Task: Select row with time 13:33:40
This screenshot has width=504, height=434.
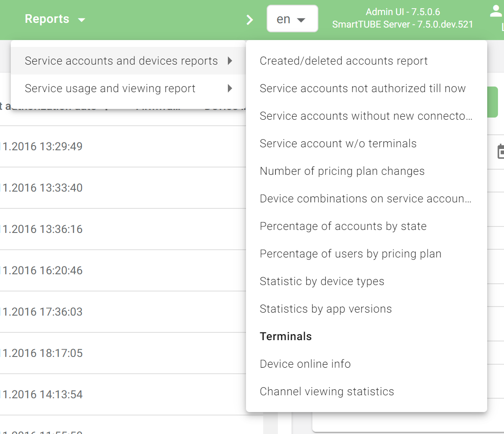Action: click(123, 188)
